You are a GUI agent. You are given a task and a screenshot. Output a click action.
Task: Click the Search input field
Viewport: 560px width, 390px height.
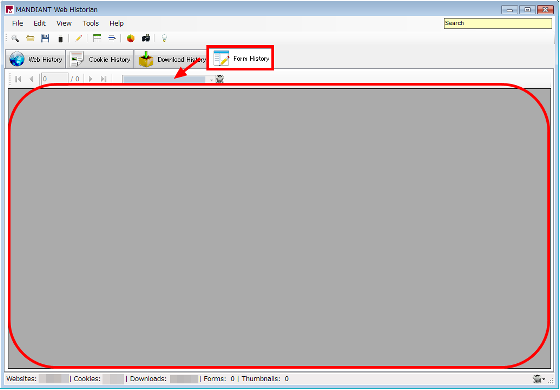tap(498, 23)
